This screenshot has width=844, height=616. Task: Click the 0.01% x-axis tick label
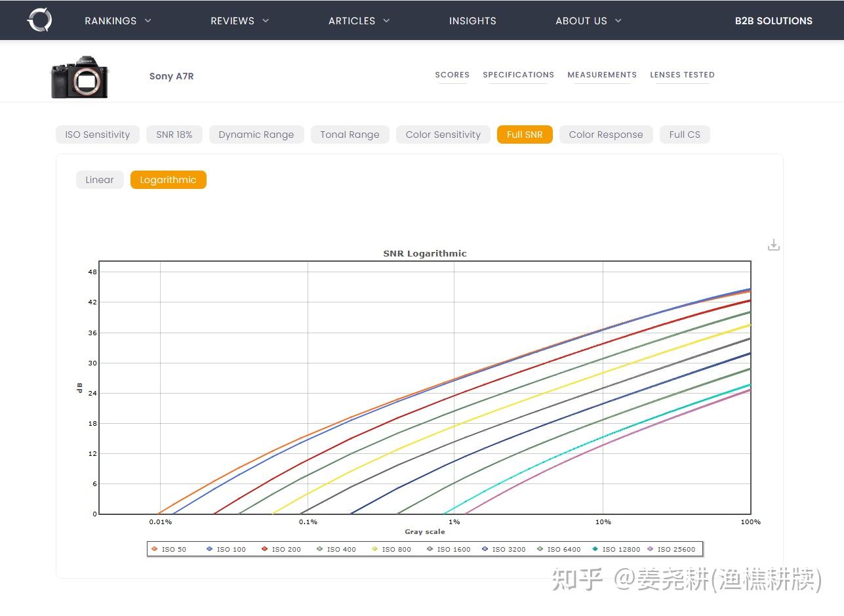click(x=161, y=522)
